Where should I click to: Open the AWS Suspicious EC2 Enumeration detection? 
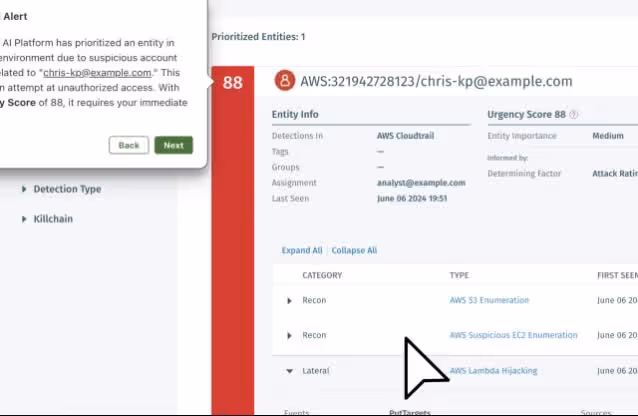[513, 335]
